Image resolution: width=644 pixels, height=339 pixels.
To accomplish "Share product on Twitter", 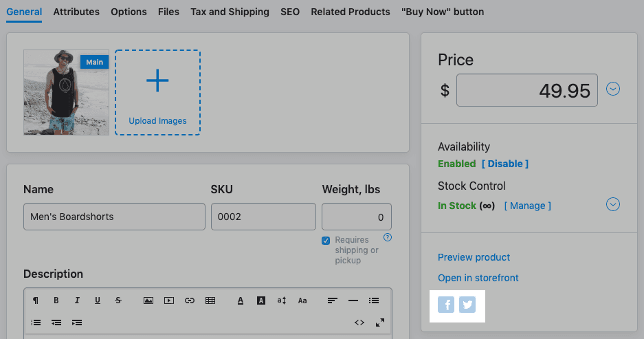I will click(467, 305).
